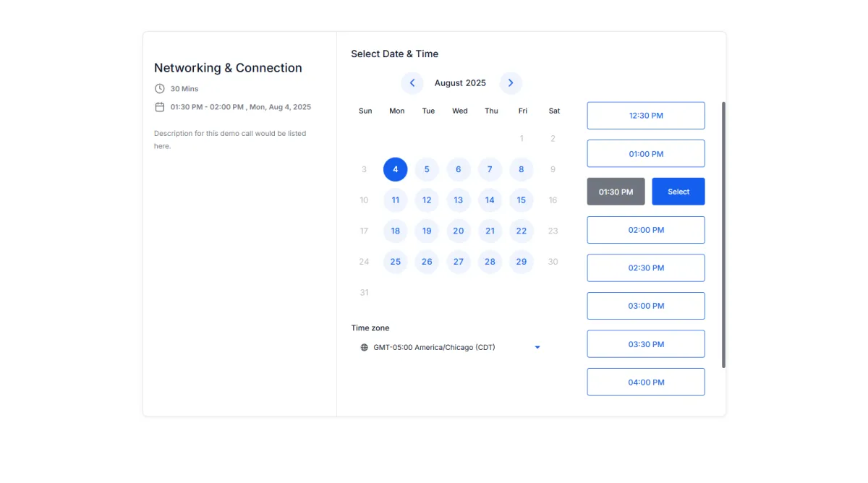Click the disabled date 16 on calendar
Image resolution: width=868 pixels, height=483 pixels.
tap(553, 200)
